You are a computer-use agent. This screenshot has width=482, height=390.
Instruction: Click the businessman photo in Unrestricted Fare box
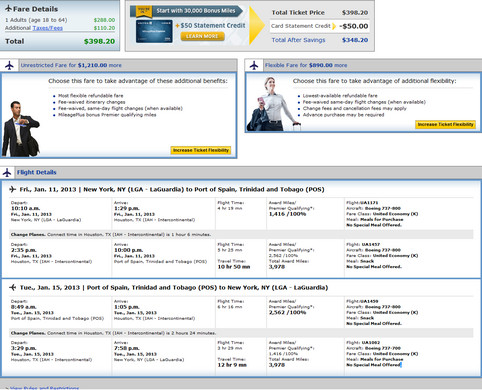[21, 129]
